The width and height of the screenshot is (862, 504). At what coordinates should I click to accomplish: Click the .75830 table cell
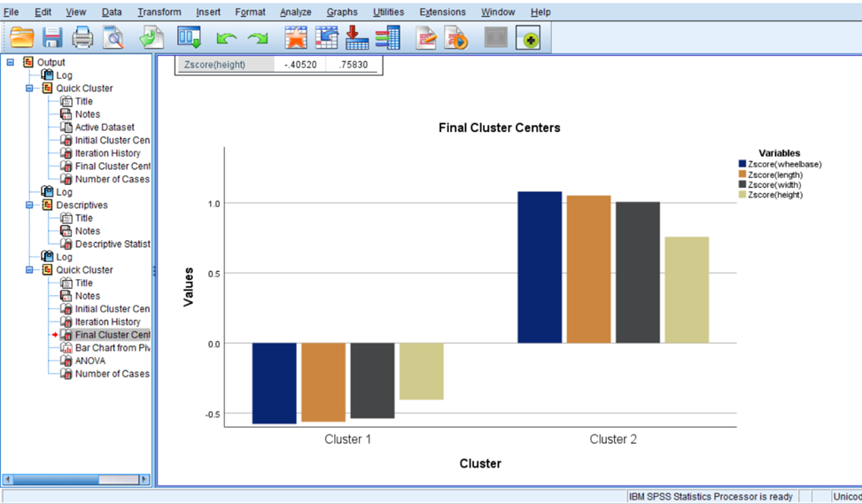(353, 65)
